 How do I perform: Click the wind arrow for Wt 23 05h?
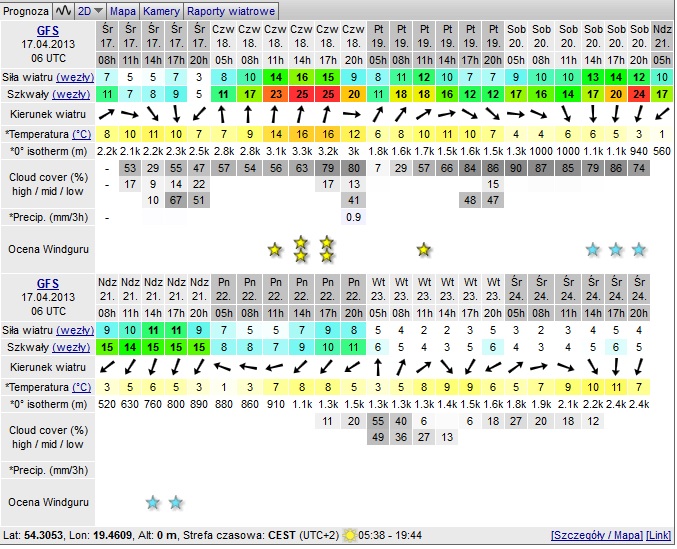tap(378, 367)
